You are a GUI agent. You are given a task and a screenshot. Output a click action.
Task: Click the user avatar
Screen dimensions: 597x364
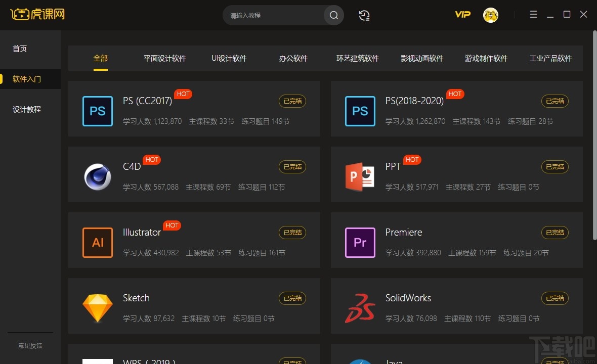(490, 15)
